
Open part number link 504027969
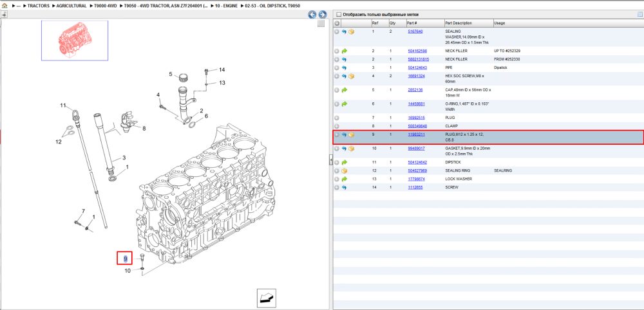(x=417, y=170)
